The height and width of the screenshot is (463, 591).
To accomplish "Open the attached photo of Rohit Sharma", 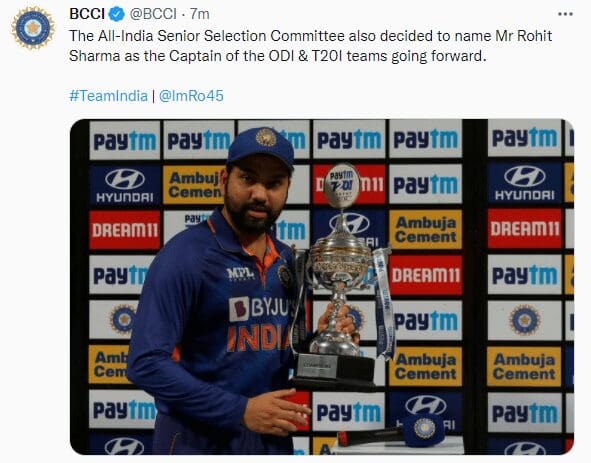I will coord(322,287).
